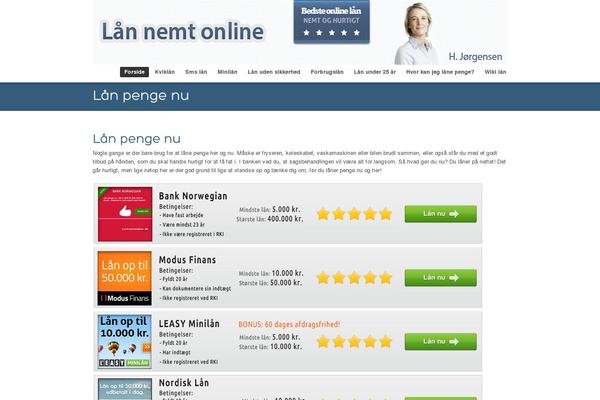Click the LEASY Minilån title
Viewport: 600px width, 400px height.
click(x=189, y=324)
